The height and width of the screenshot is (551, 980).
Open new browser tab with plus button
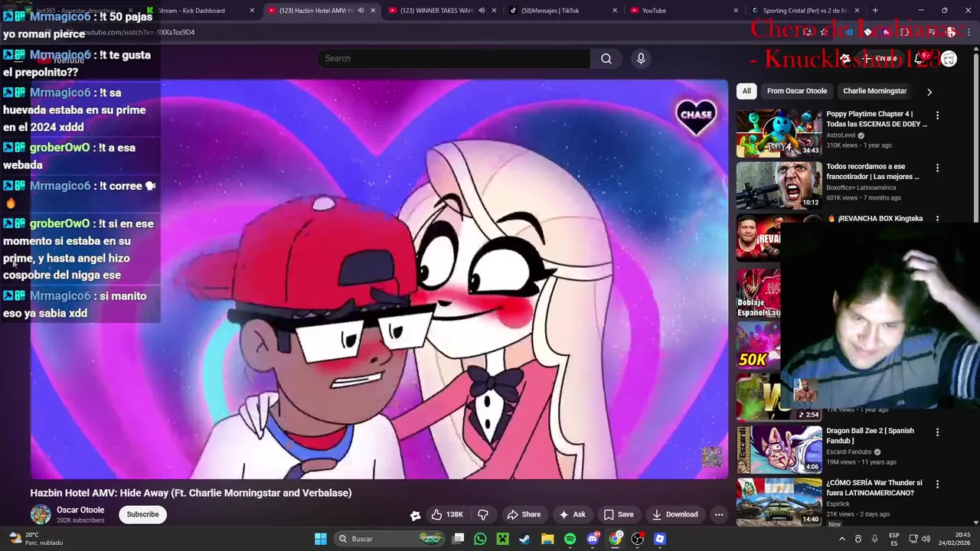coord(875,10)
